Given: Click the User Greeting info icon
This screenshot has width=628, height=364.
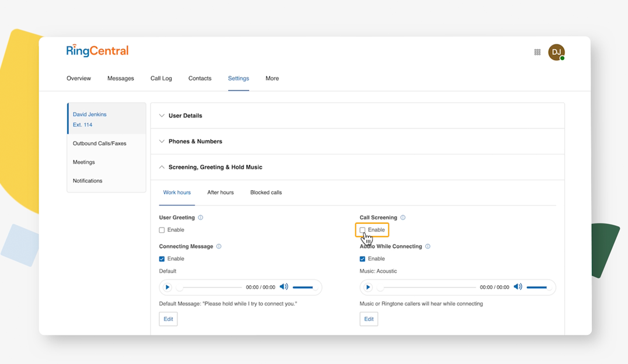Looking at the screenshot, I should (x=200, y=217).
